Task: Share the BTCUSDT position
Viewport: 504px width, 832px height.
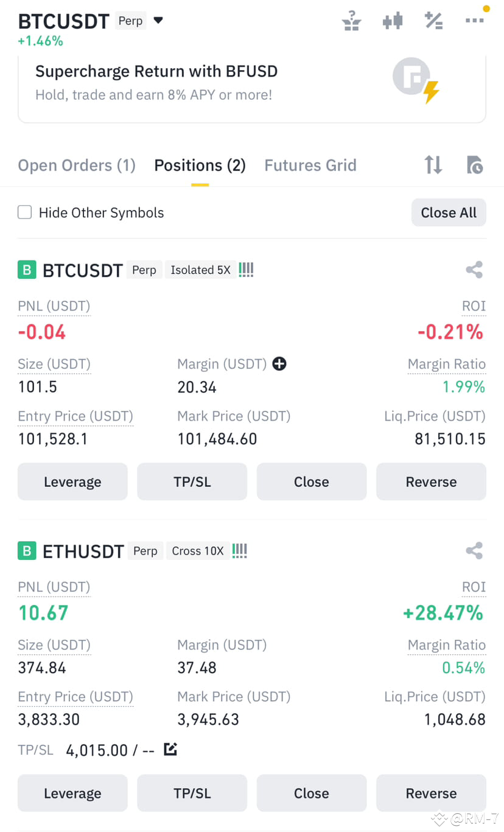Action: (x=474, y=270)
